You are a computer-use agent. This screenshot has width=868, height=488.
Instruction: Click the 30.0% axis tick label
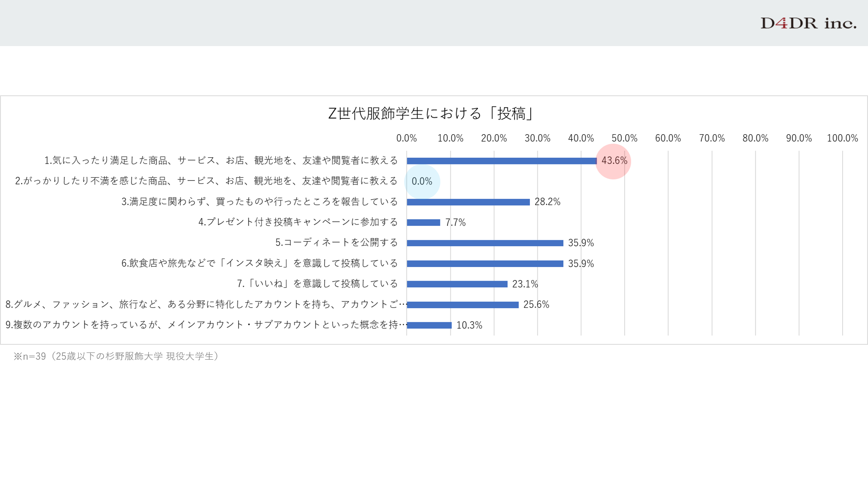(538, 138)
